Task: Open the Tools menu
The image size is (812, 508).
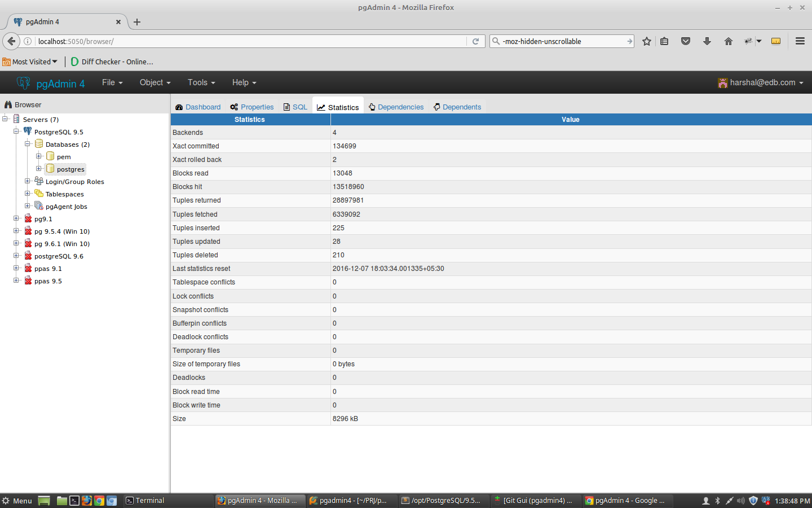Action: [x=201, y=82]
